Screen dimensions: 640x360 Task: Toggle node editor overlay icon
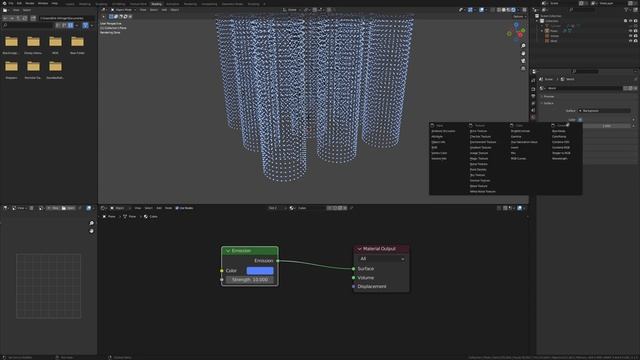520,208
